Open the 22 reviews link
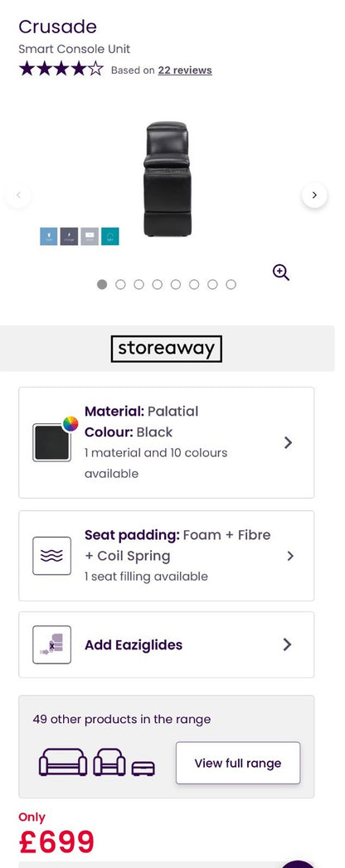345x868 pixels. (185, 70)
